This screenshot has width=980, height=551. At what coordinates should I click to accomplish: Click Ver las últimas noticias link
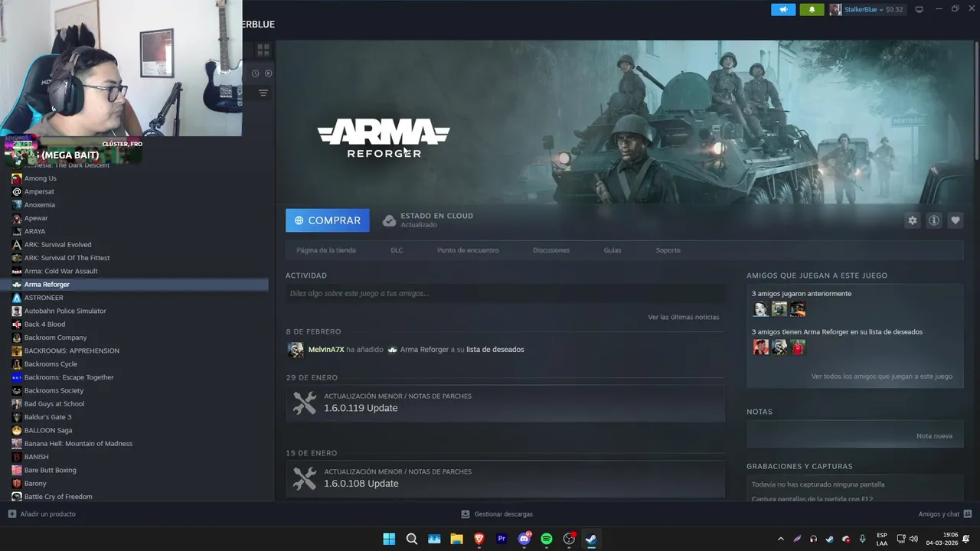[683, 317]
